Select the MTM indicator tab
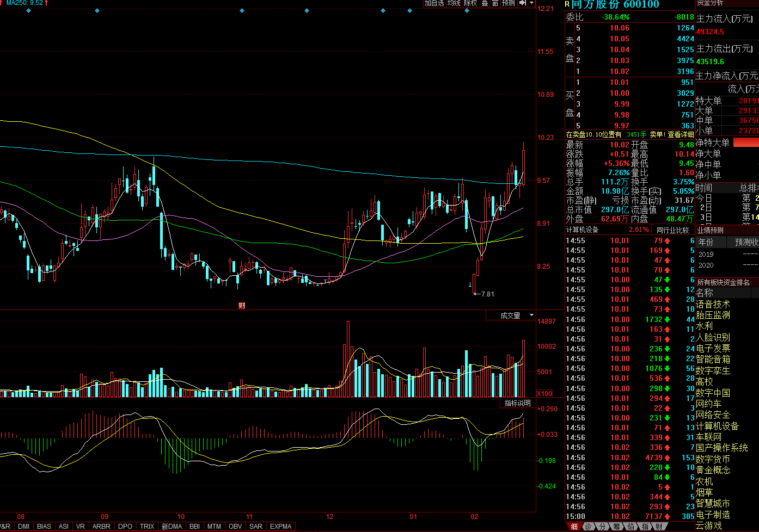759x532 pixels. point(215,527)
